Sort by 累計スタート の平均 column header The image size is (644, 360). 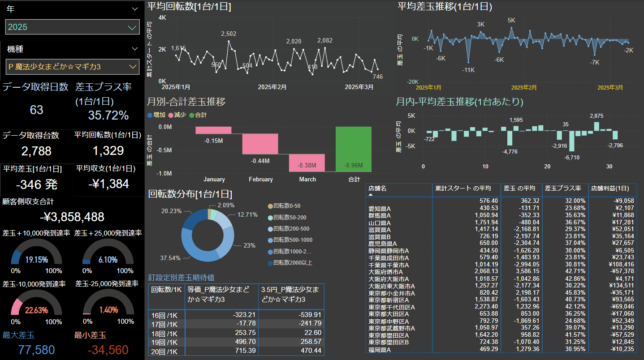coord(463,189)
